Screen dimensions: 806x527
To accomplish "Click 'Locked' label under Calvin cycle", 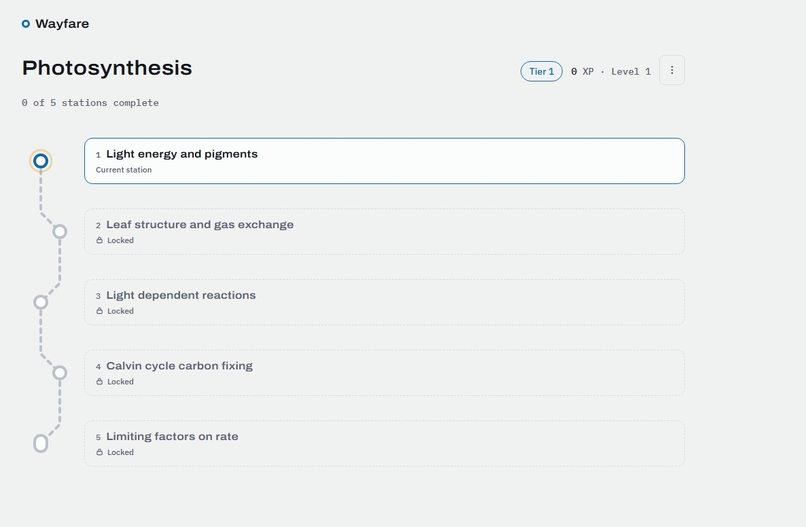I will [120, 381].
